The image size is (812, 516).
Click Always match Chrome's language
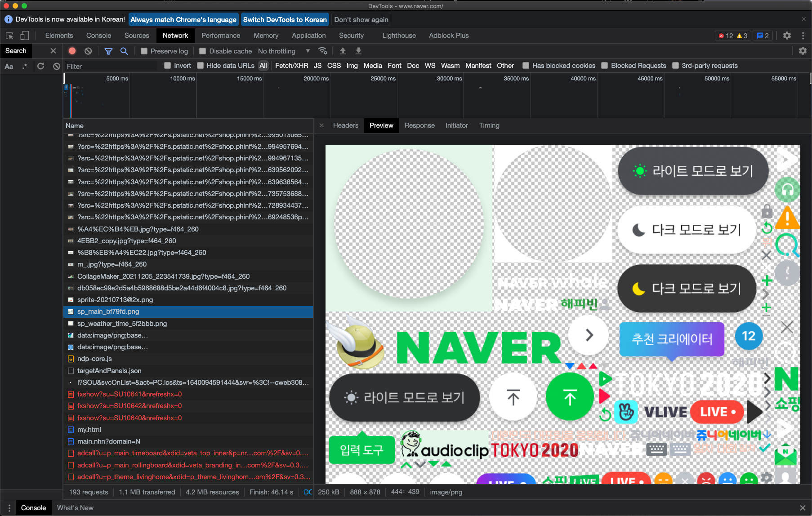pyautogui.click(x=183, y=20)
